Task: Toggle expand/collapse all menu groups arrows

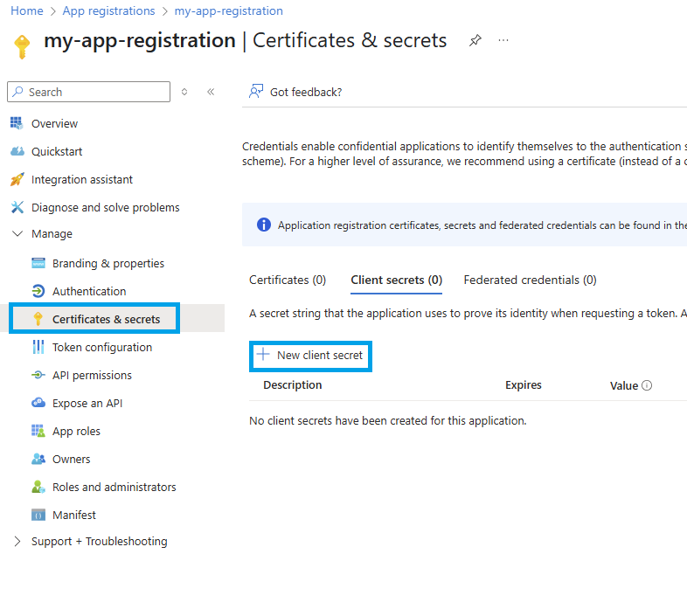Action: [x=184, y=92]
